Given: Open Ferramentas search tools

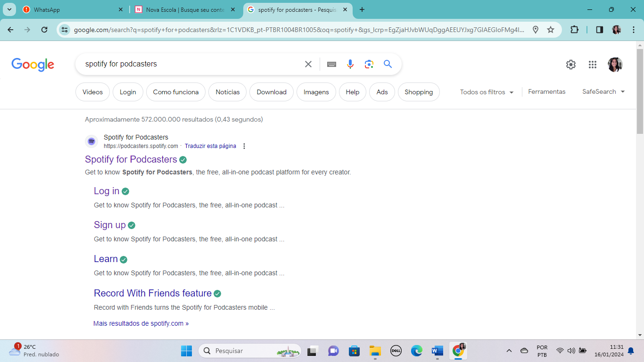Looking at the screenshot, I should click(x=547, y=91).
